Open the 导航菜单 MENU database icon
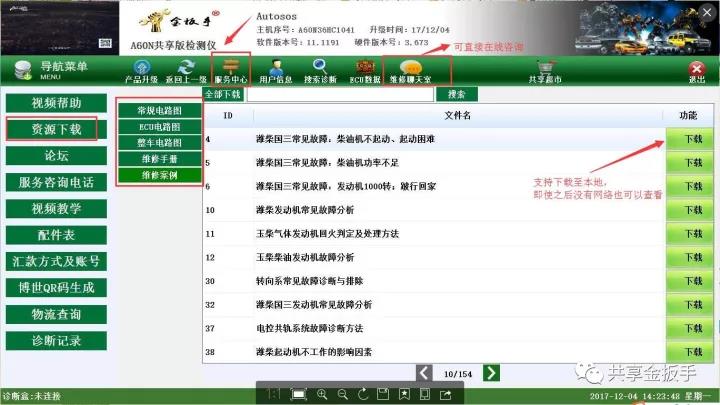The height and width of the screenshot is (405, 720). click(x=23, y=70)
